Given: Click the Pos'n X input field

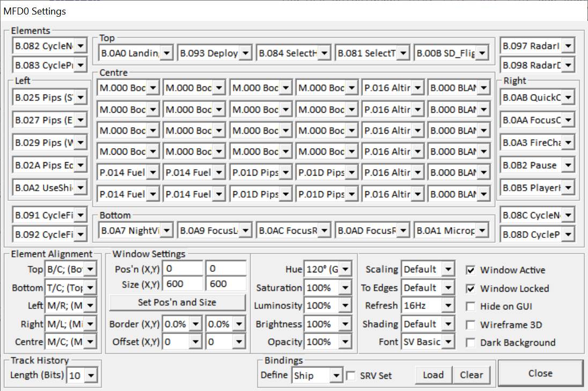Looking at the screenshot, I should (182, 269).
